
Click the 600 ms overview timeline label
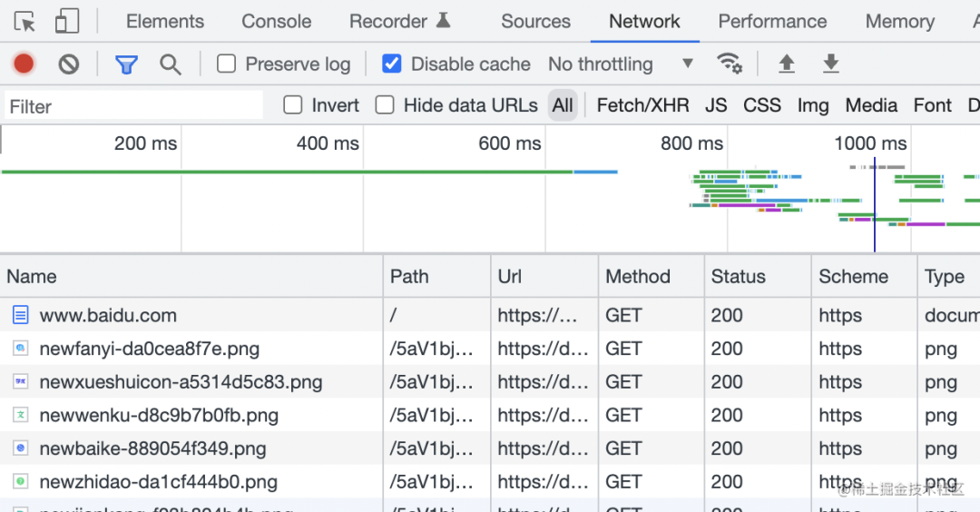point(509,143)
